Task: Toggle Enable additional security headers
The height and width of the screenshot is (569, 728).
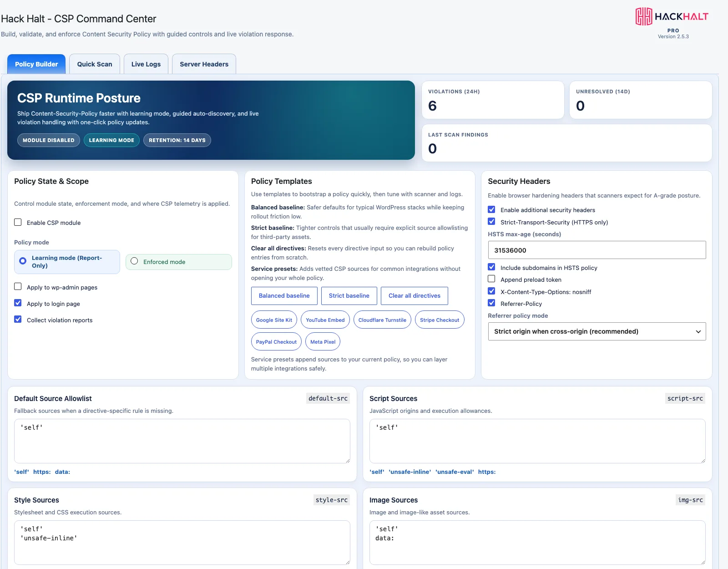Action: (491, 209)
